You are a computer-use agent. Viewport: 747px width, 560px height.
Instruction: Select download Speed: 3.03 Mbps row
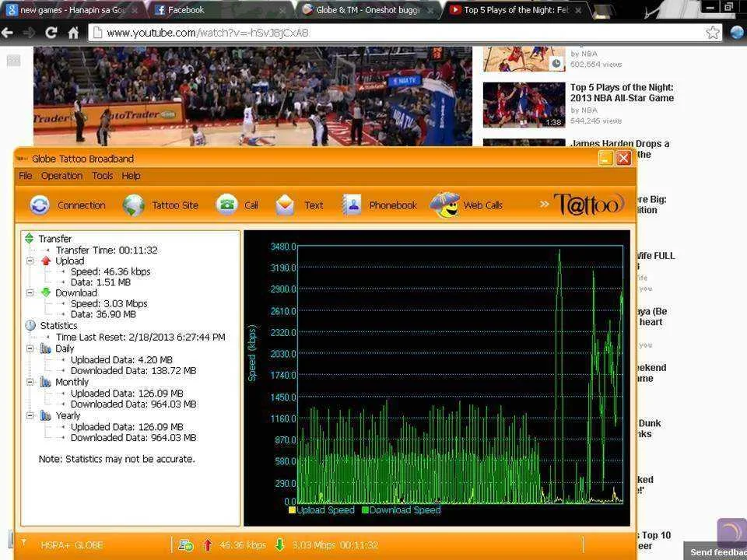[109, 303]
